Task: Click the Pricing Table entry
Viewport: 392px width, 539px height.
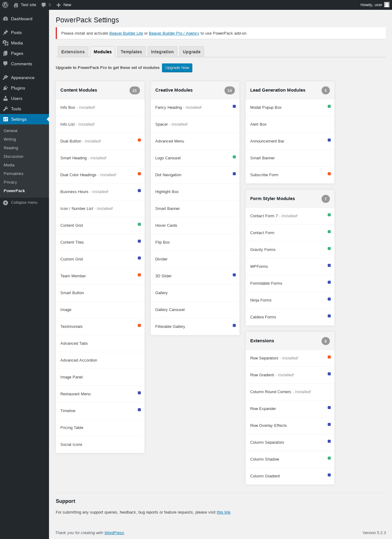Action: pos(100,428)
